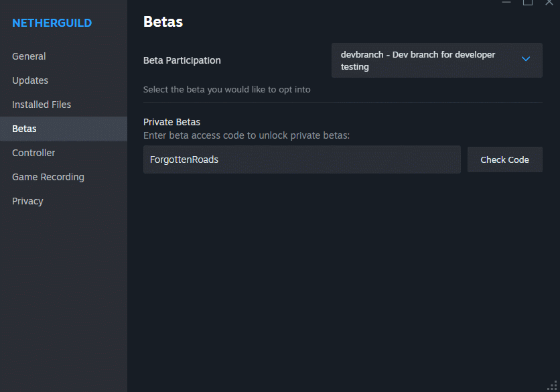Screen dimensions: 560x392
Task: Select the Betas sidebar item
Action: 24,129
